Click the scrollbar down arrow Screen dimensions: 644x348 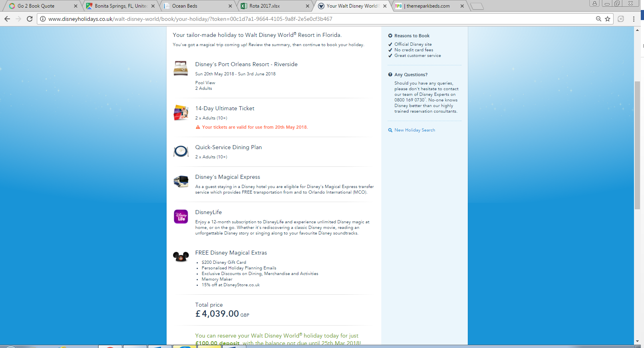(637, 341)
